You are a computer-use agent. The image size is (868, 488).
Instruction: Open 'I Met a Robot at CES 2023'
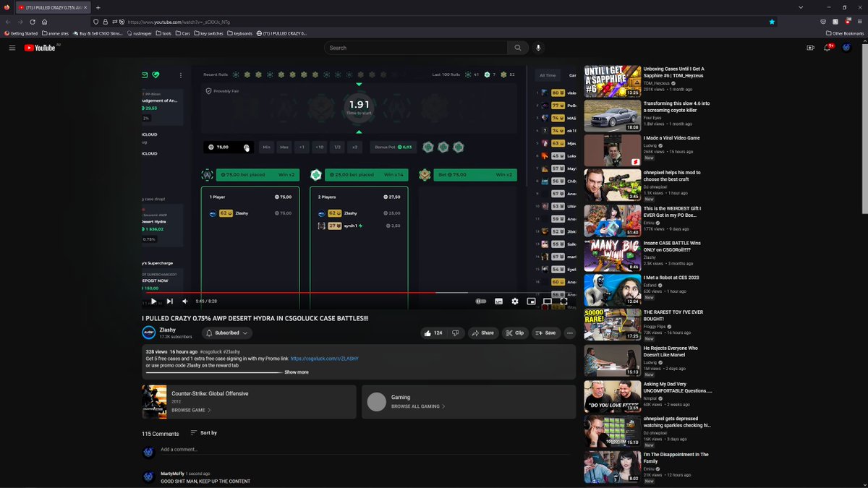[x=673, y=278]
